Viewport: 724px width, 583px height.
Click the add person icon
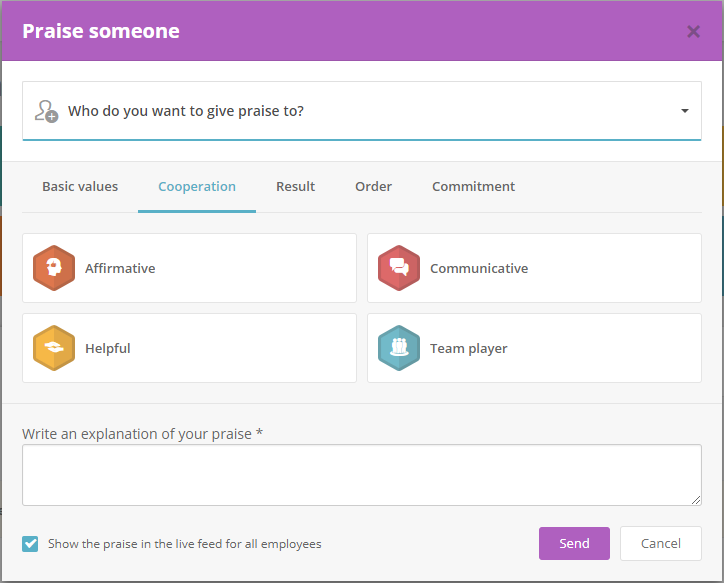click(47, 111)
